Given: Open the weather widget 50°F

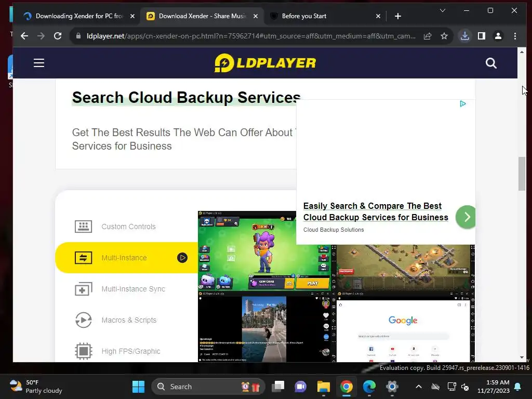Looking at the screenshot, I should point(36,387).
